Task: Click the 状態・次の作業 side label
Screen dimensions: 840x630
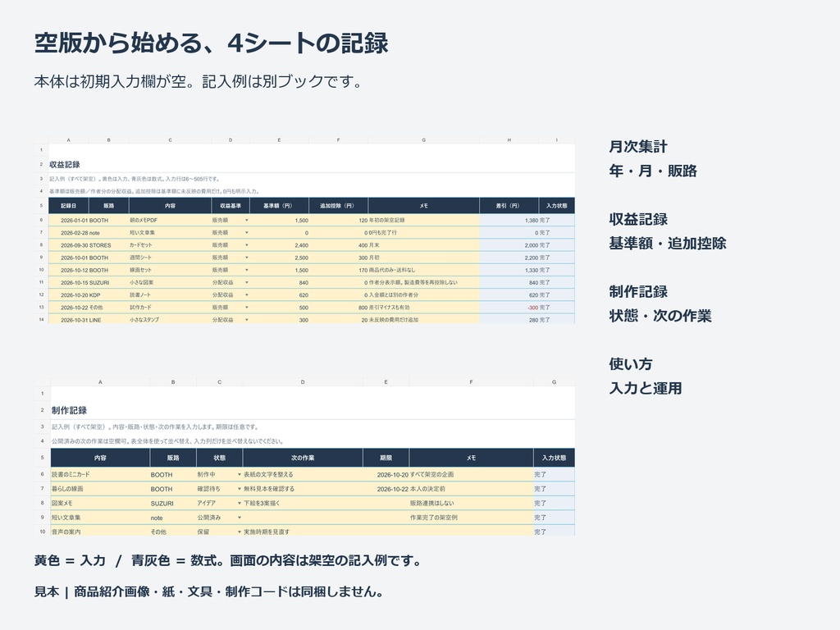Action: point(660,316)
